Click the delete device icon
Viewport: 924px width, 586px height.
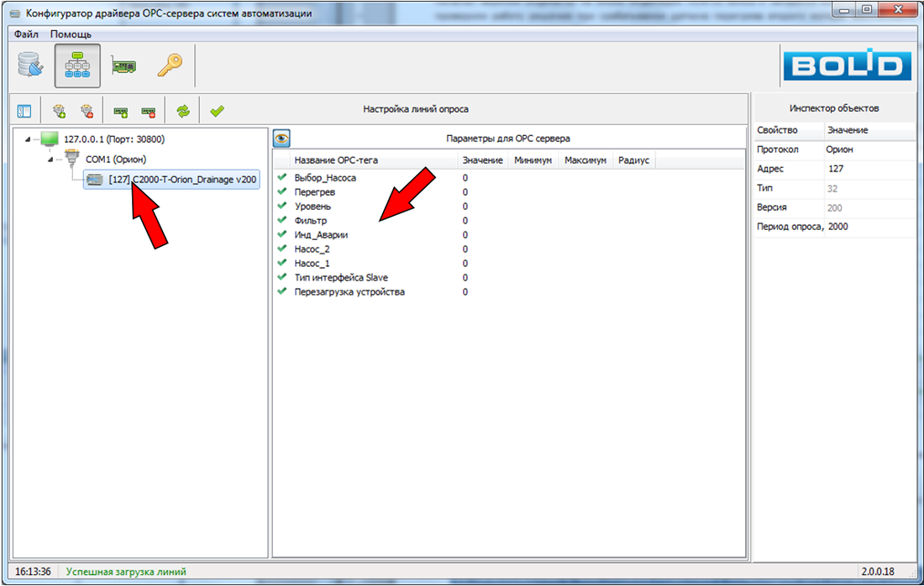149,110
